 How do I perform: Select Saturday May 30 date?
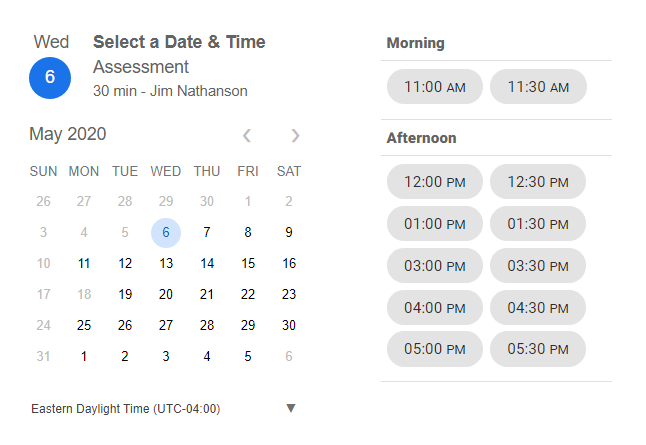289,325
